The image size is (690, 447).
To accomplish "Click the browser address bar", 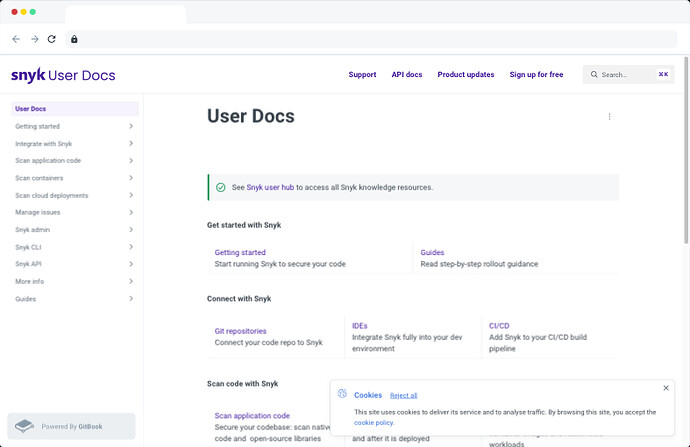I will [371, 39].
